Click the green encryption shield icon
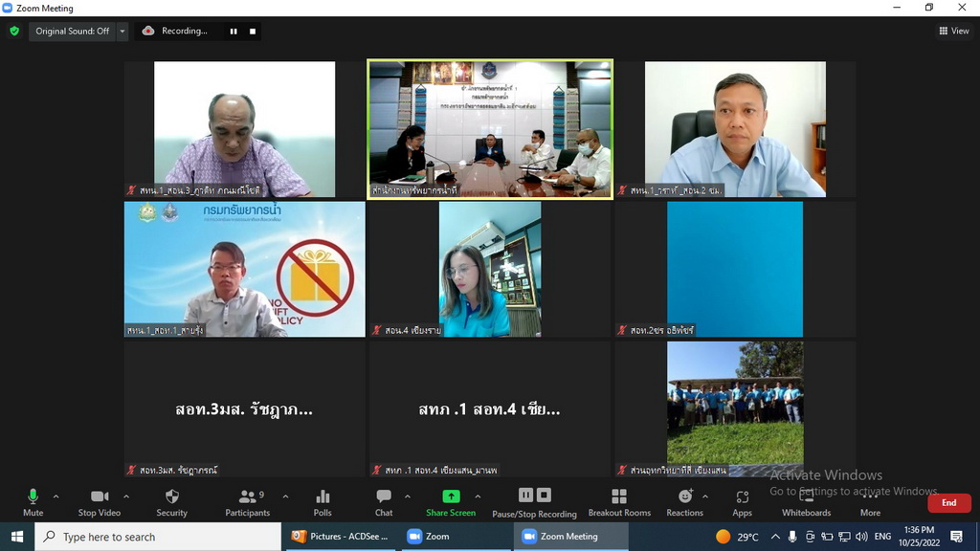 click(x=14, y=31)
